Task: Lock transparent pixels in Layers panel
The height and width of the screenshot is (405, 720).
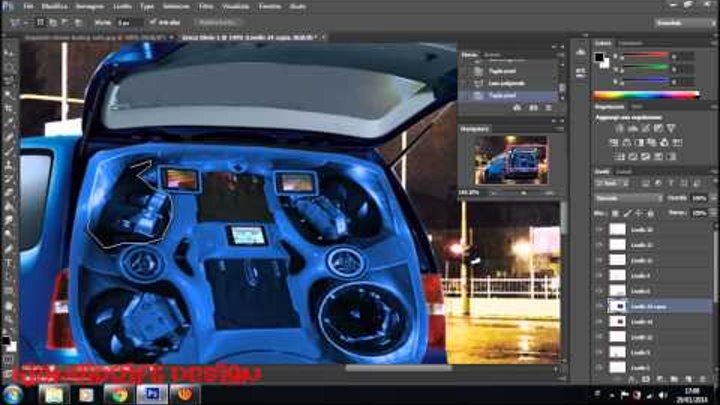Action: [x=615, y=213]
